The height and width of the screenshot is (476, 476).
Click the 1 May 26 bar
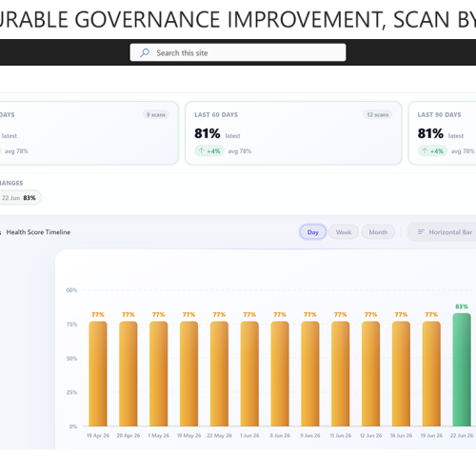click(x=159, y=373)
